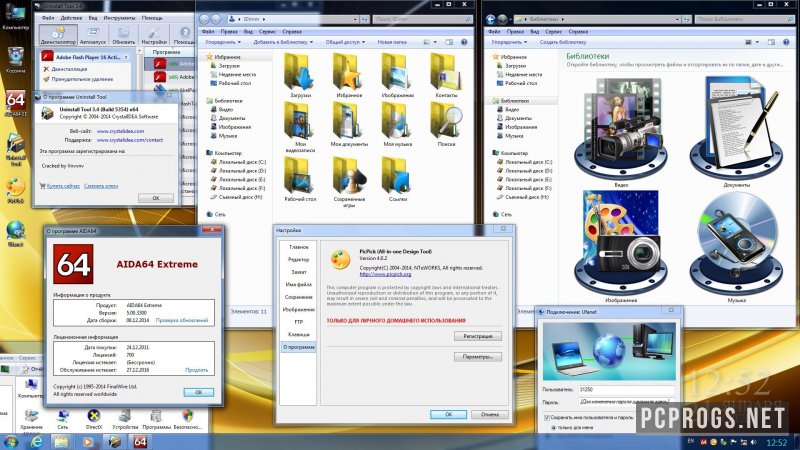Open Windows Media Player from taskbar

pyautogui.click(x=88, y=442)
